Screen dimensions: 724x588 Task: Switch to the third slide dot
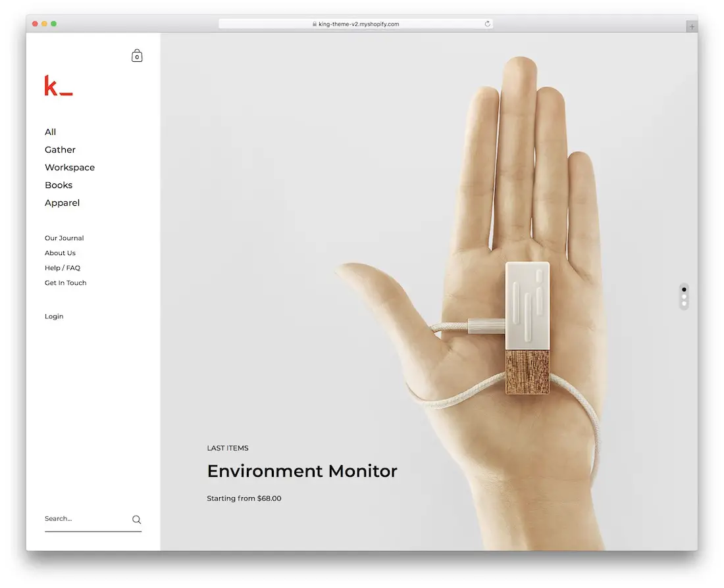point(684,304)
